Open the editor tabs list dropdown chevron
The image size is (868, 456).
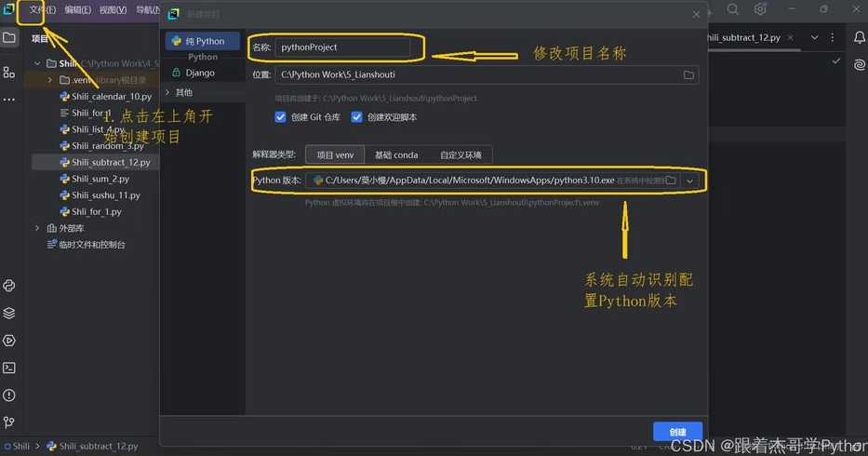(x=814, y=37)
